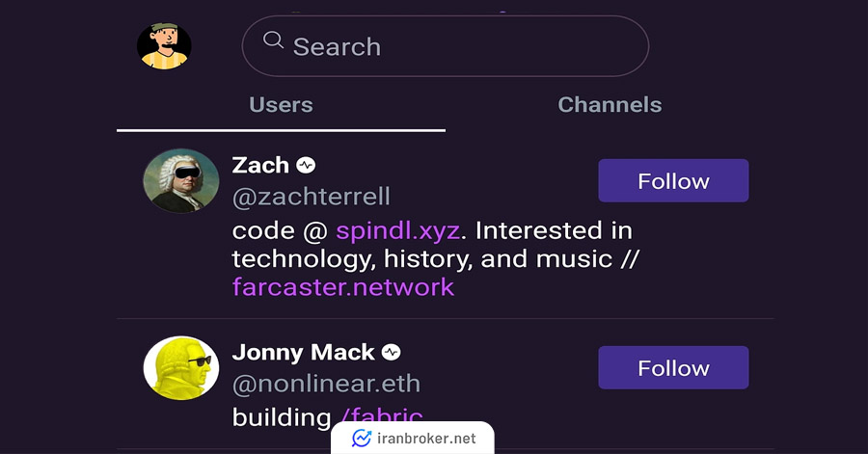Image resolution: width=868 pixels, height=454 pixels.
Task: Click the magnifying glass search icon
Action: pos(274,40)
